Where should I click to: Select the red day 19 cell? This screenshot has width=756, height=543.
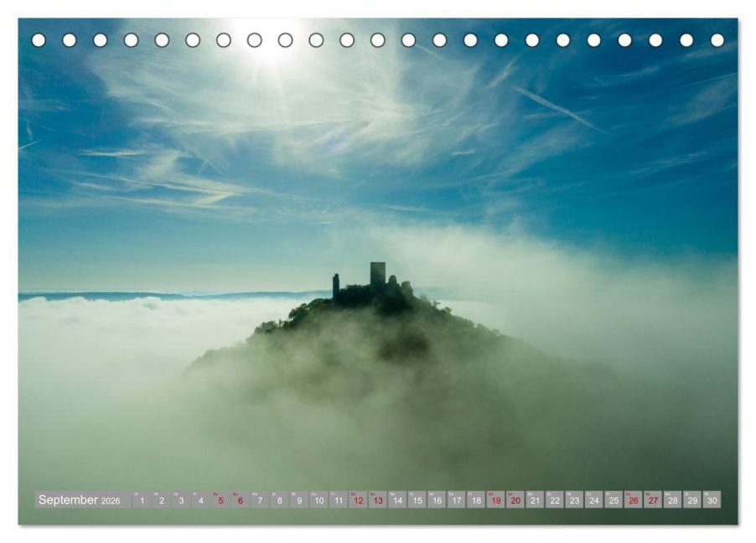[x=495, y=499]
